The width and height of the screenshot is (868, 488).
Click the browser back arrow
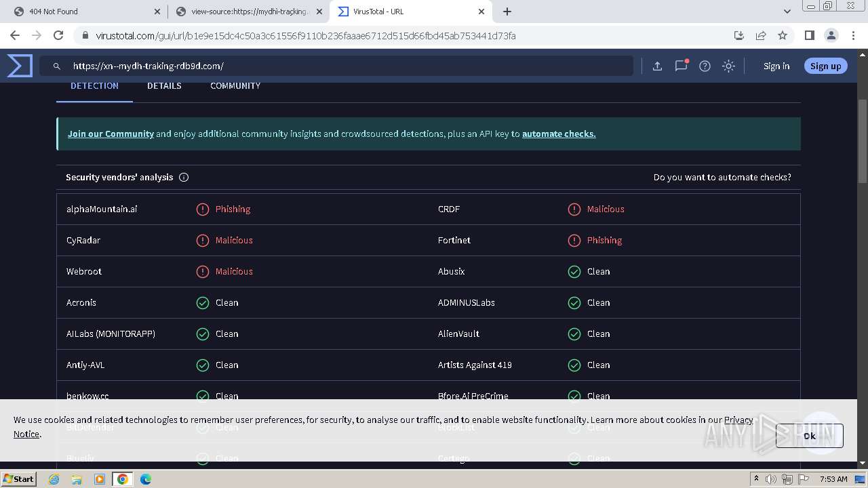click(15, 35)
